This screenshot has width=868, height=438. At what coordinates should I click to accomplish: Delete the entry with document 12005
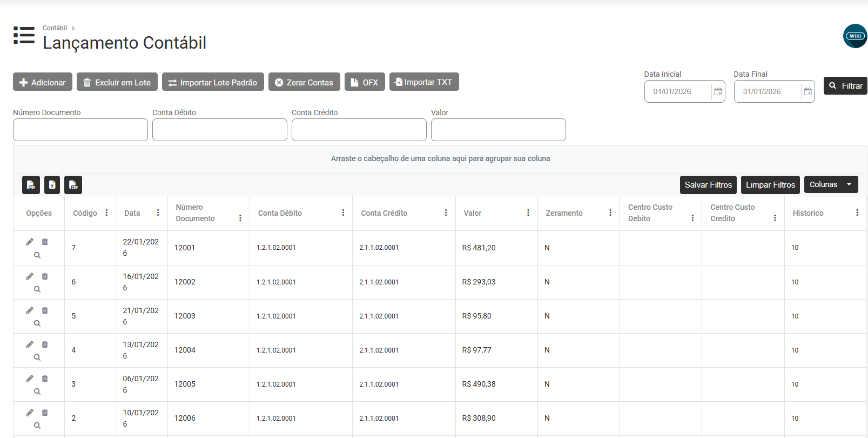point(45,379)
